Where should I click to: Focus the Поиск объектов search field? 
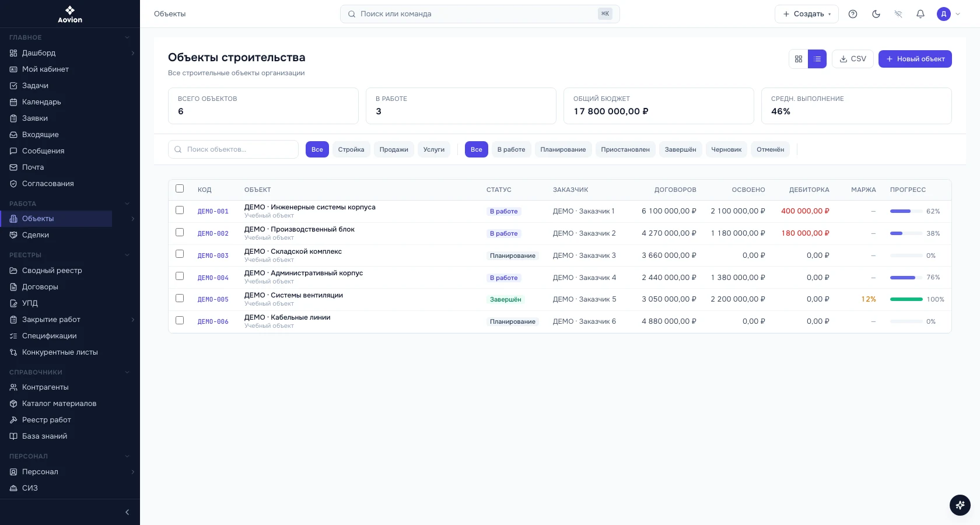click(233, 149)
